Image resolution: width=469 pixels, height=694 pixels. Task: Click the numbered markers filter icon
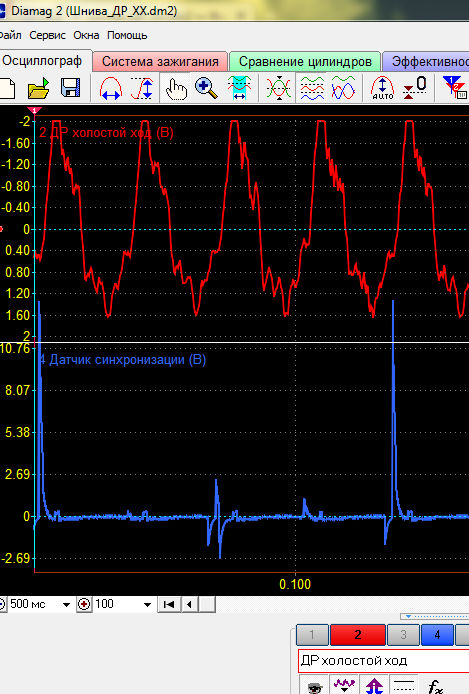pos(455,88)
